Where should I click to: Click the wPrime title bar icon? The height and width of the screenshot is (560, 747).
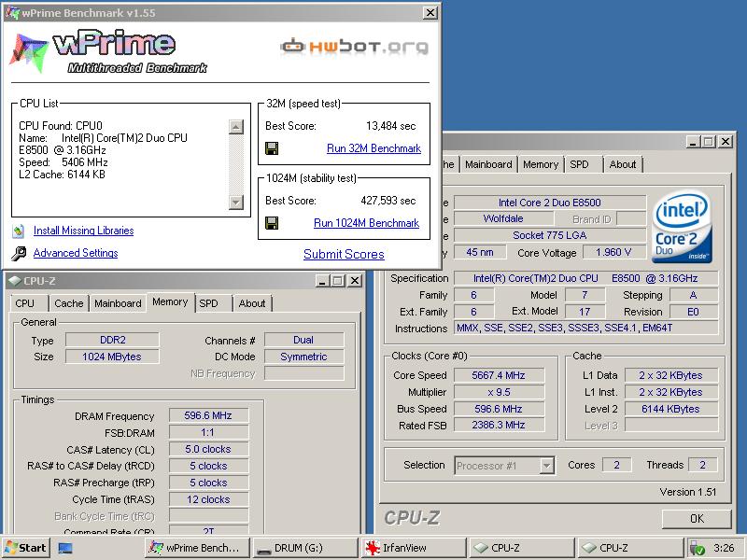(x=12, y=13)
